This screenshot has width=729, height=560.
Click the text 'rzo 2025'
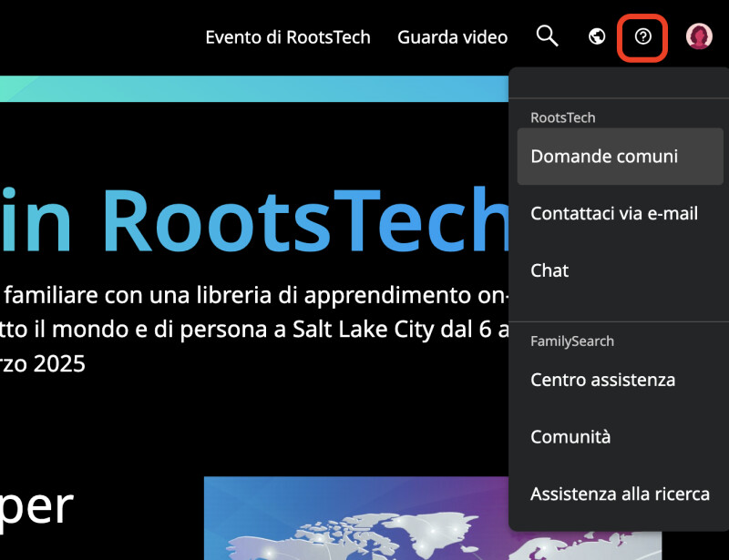click(x=43, y=363)
